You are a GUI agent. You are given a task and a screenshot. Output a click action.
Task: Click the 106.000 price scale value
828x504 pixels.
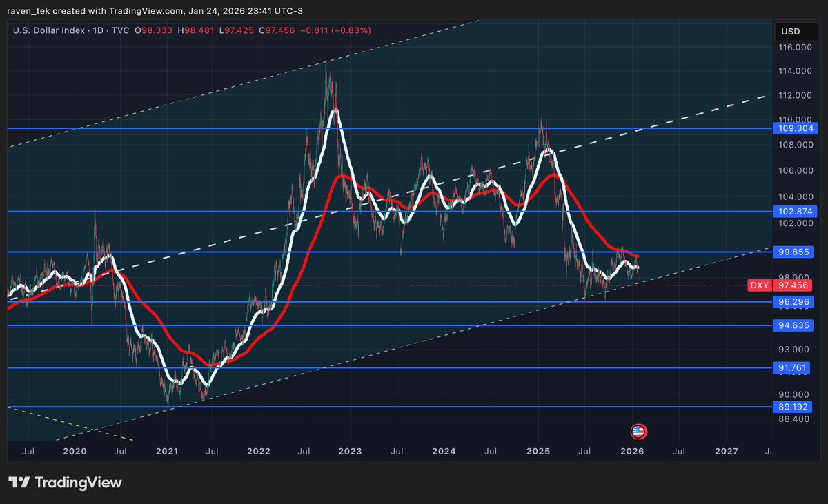click(795, 170)
